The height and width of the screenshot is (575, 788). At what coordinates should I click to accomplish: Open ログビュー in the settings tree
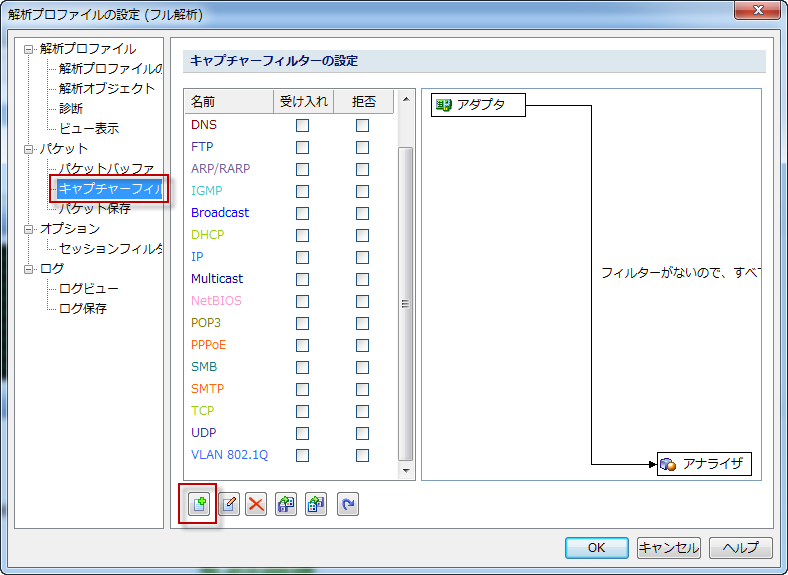pos(89,289)
